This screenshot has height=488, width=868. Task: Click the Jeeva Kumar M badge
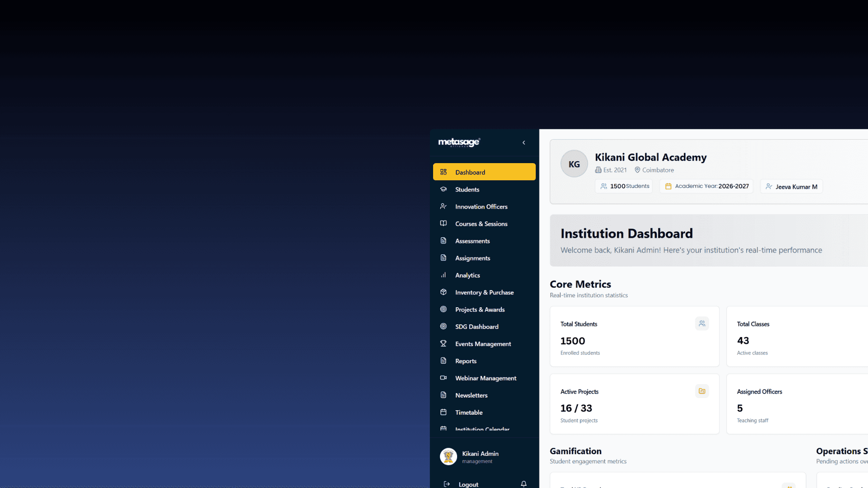(791, 187)
